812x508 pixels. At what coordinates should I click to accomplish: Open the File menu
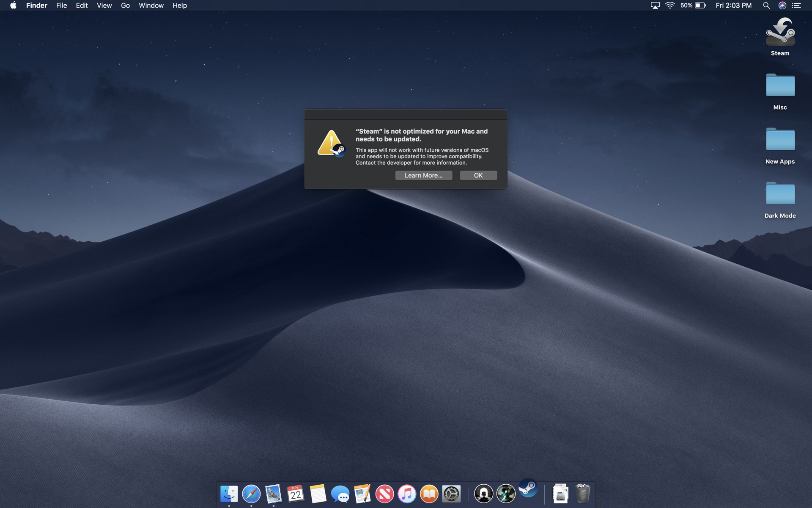[62, 6]
